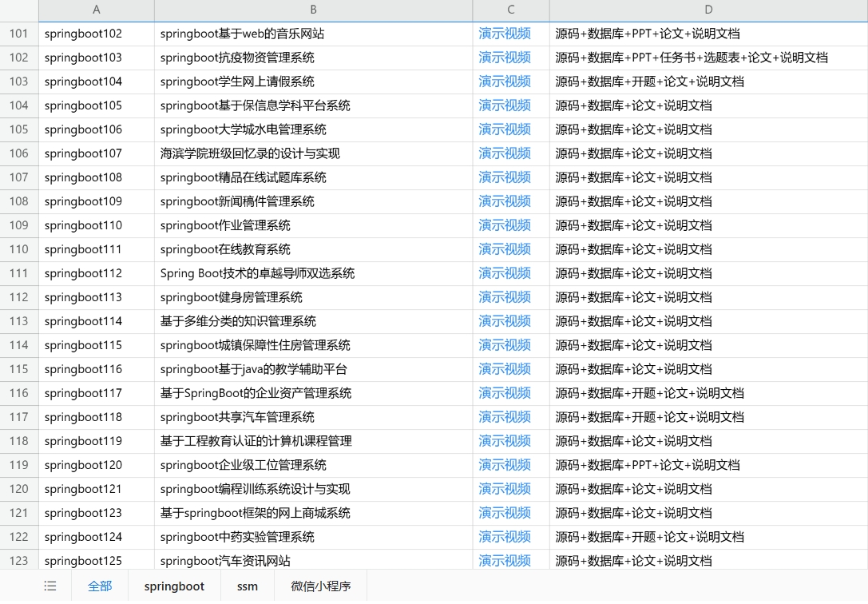
Task: Open 演示视频 link for springboot117
Action: pos(505,393)
